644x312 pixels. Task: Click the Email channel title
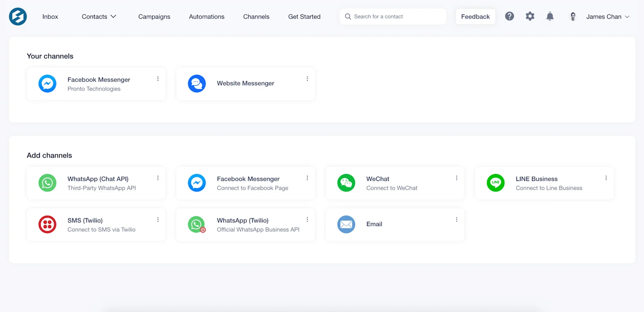pos(374,224)
